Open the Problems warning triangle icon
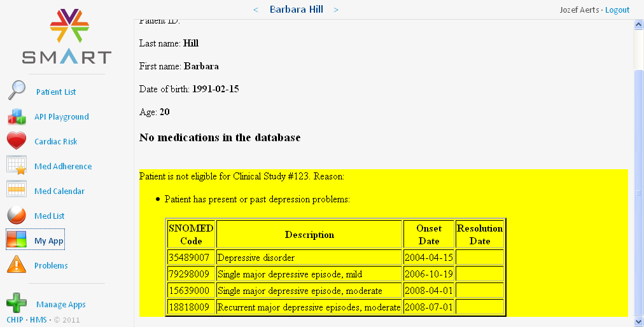The width and height of the screenshot is (644, 327). pos(17,265)
